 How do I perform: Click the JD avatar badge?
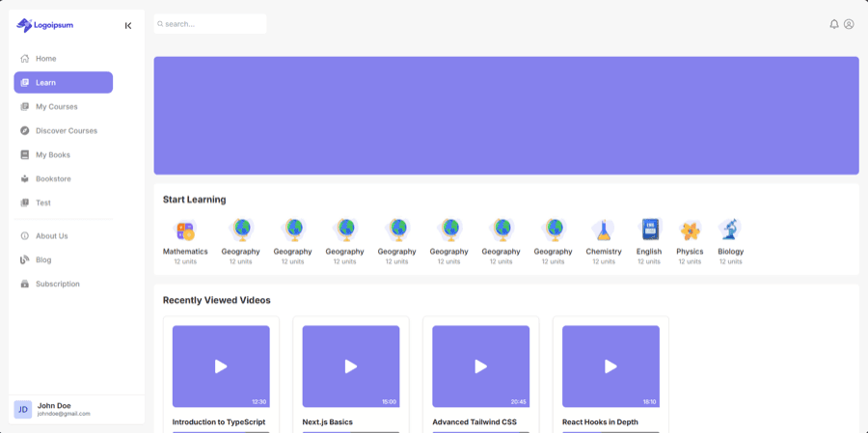[23, 410]
